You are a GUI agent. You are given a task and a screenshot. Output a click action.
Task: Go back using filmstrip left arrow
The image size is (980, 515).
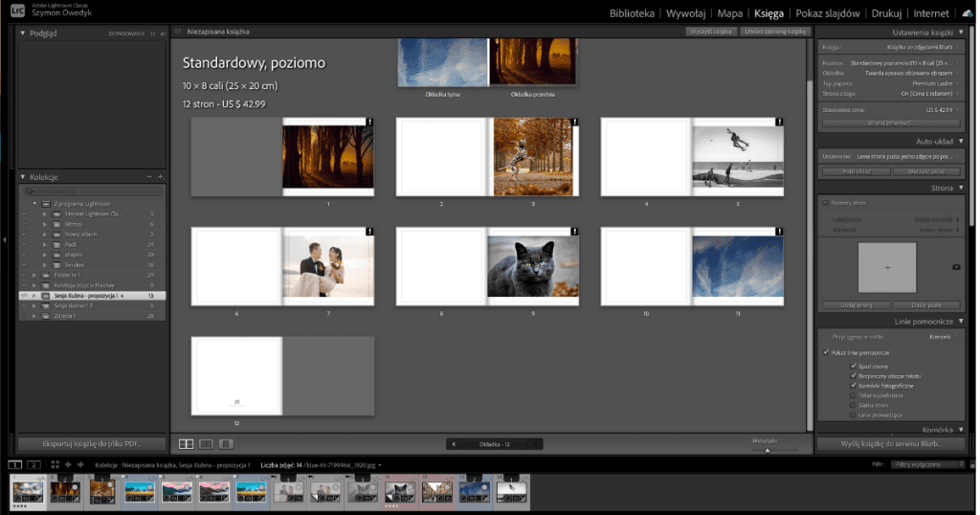tap(68, 464)
